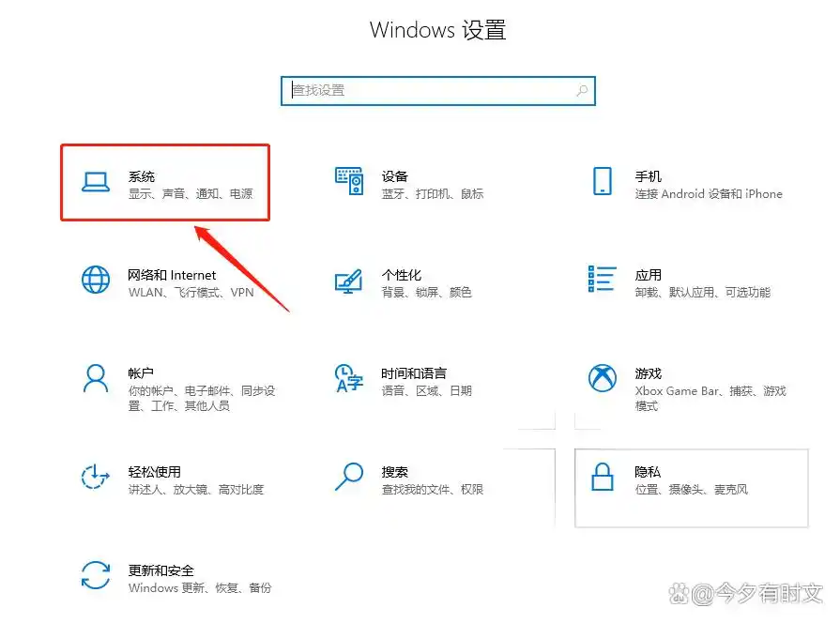Viewport: 840px width, 623px height.
Task: Click the 搜索 magnifier category icon
Action: 349,477
